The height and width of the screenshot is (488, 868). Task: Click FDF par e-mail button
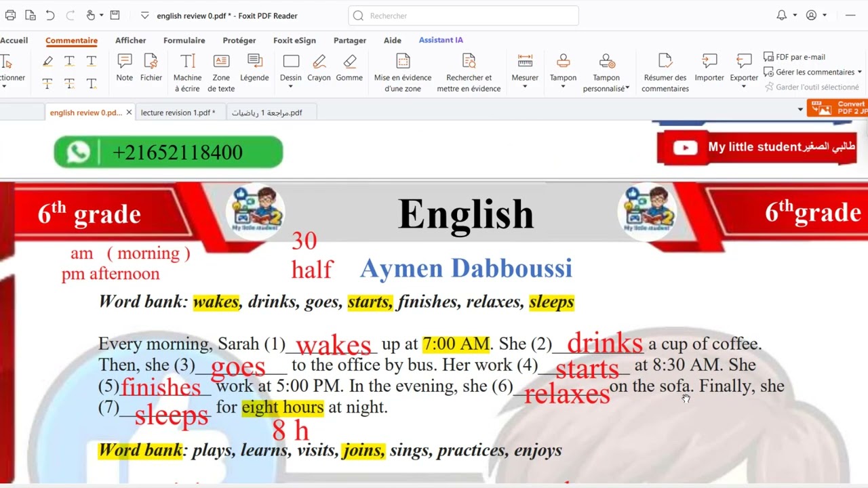(x=794, y=57)
